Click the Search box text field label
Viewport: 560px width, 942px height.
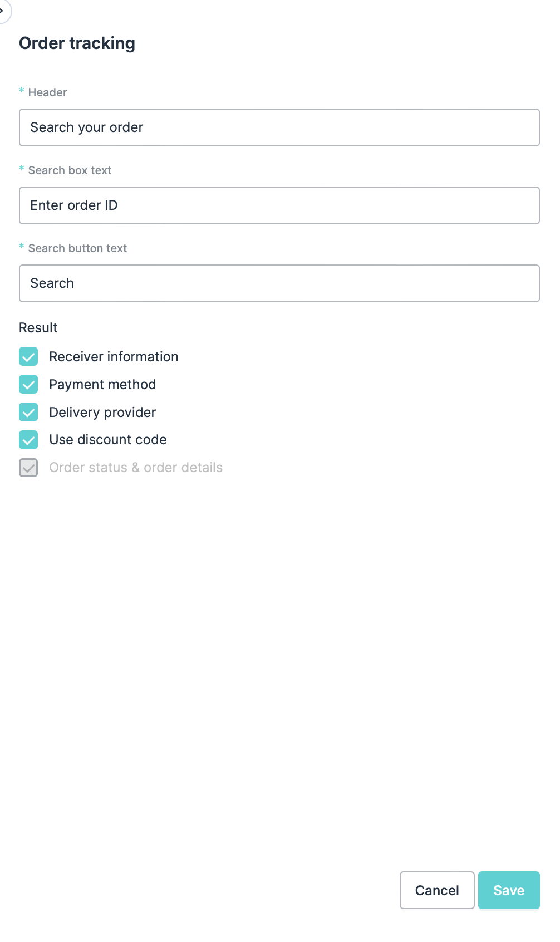pyautogui.click(x=70, y=170)
